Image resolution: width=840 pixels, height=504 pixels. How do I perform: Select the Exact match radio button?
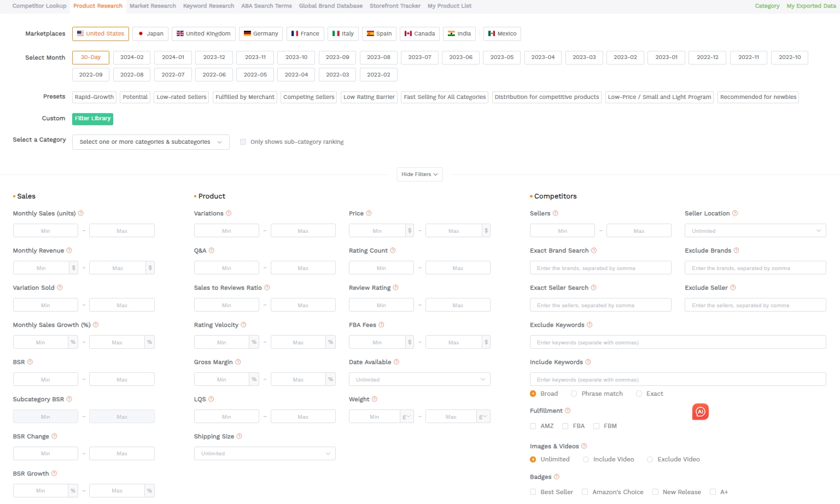click(x=639, y=394)
